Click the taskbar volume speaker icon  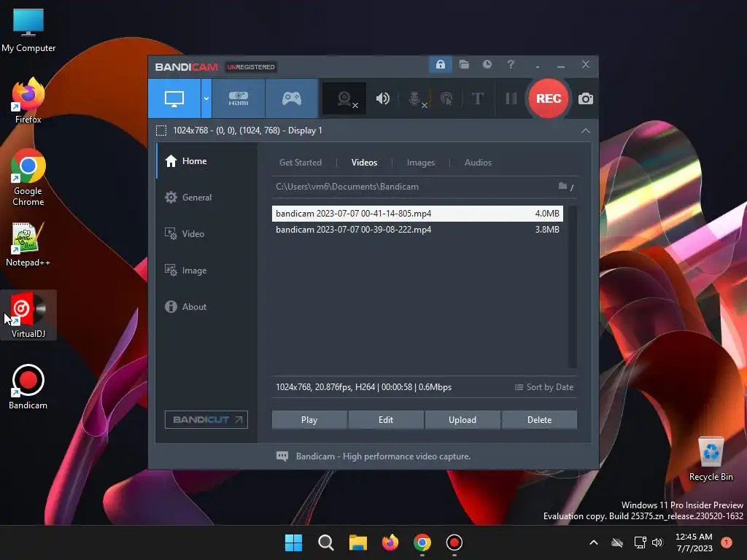point(657,542)
